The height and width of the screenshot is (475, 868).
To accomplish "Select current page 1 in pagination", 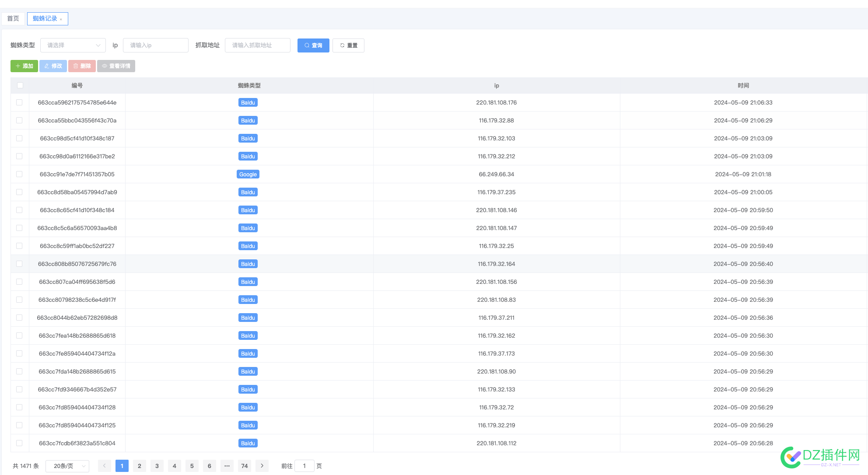I will [x=122, y=466].
